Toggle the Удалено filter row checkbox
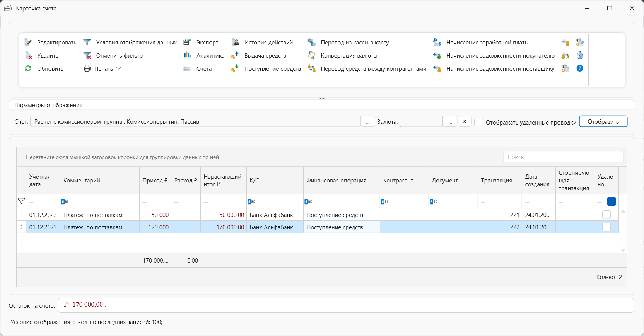 [x=612, y=201]
